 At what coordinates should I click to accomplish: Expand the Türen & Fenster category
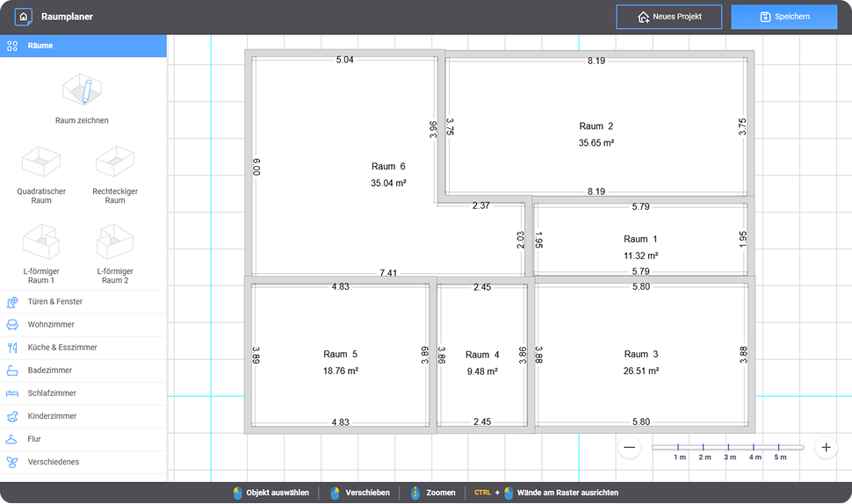(83, 302)
